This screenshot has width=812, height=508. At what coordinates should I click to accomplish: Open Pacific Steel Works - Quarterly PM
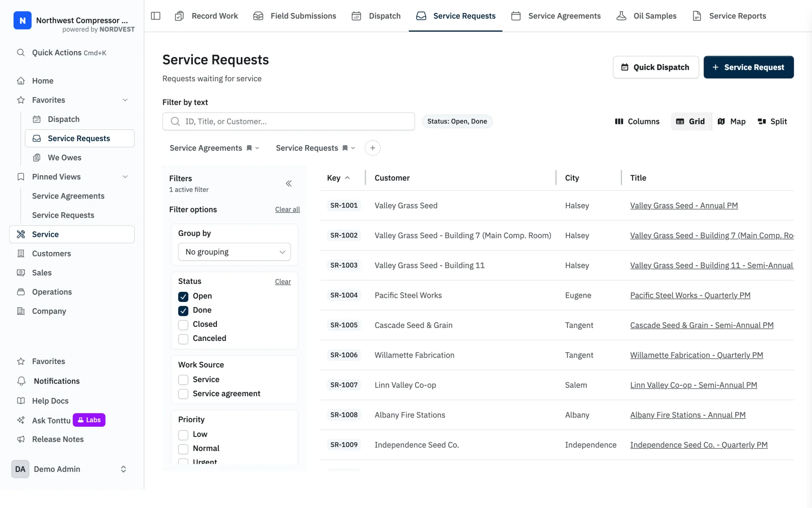tap(690, 295)
